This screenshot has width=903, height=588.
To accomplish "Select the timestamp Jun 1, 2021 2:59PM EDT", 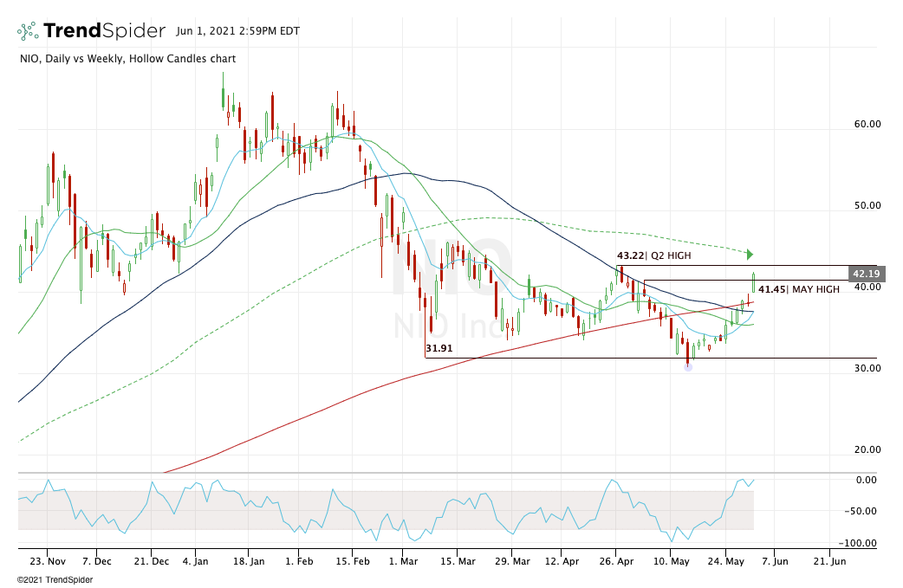I will pyautogui.click(x=237, y=31).
